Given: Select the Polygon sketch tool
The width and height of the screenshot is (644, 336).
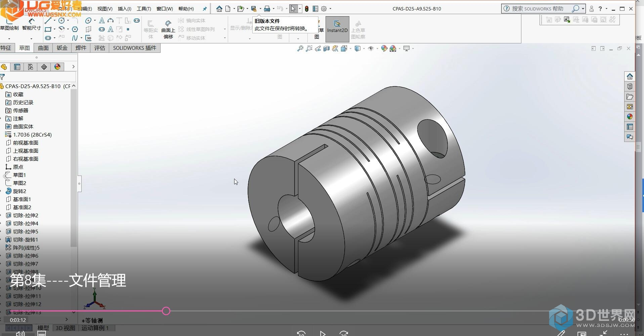Looking at the screenshot, I should click(x=75, y=29).
